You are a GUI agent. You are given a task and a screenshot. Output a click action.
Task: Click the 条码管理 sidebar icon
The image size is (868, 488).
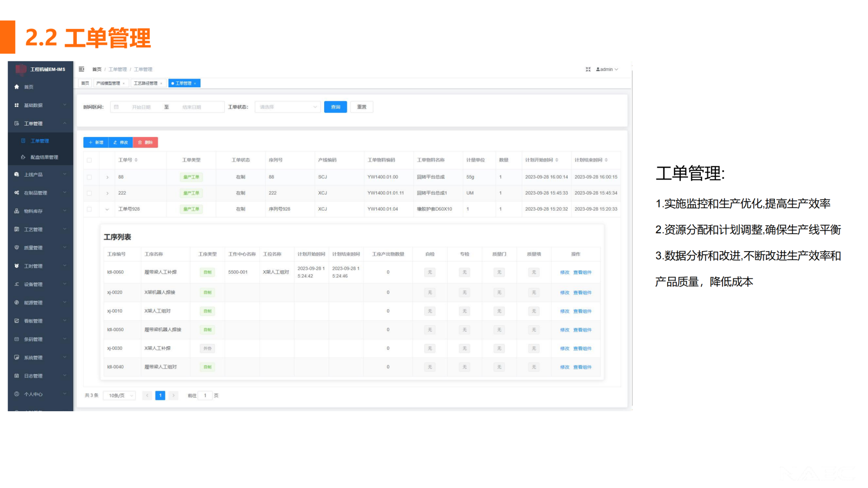click(17, 339)
